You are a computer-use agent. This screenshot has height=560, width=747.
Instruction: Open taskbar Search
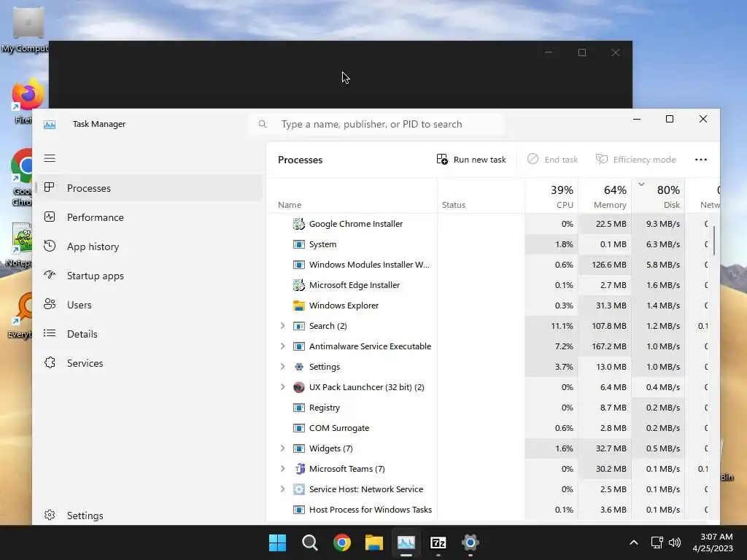[x=309, y=542]
